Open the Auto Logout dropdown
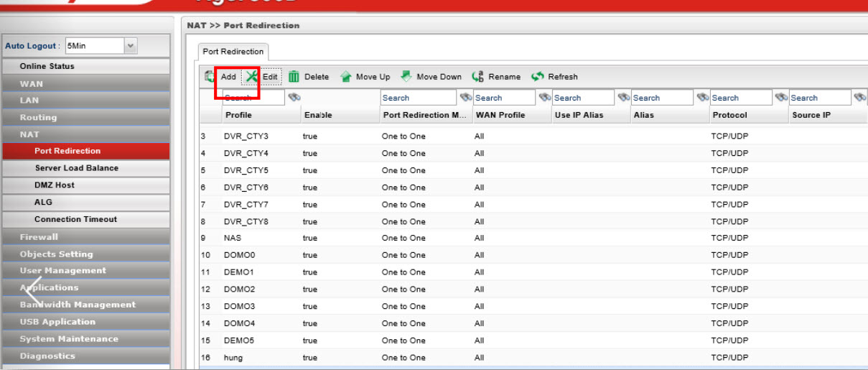868x370 pixels. pos(130,46)
